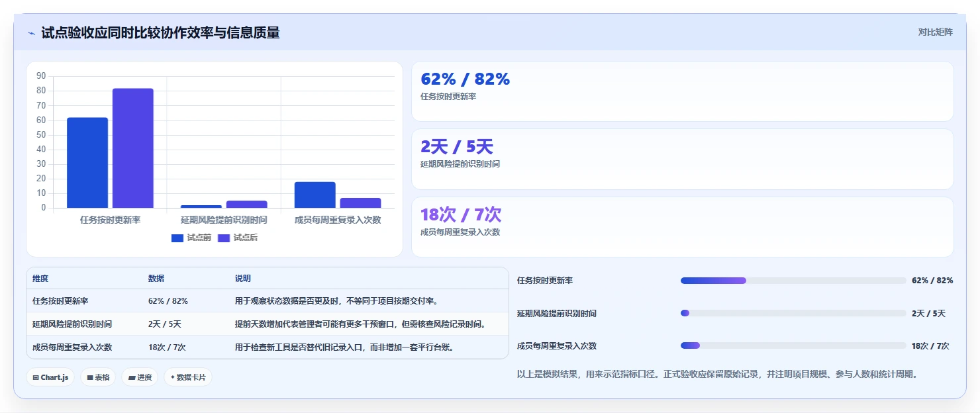The image size is (980, 413).
Task: Click 延期风险提前识别时间 in the table's second row
Action: 72,324
